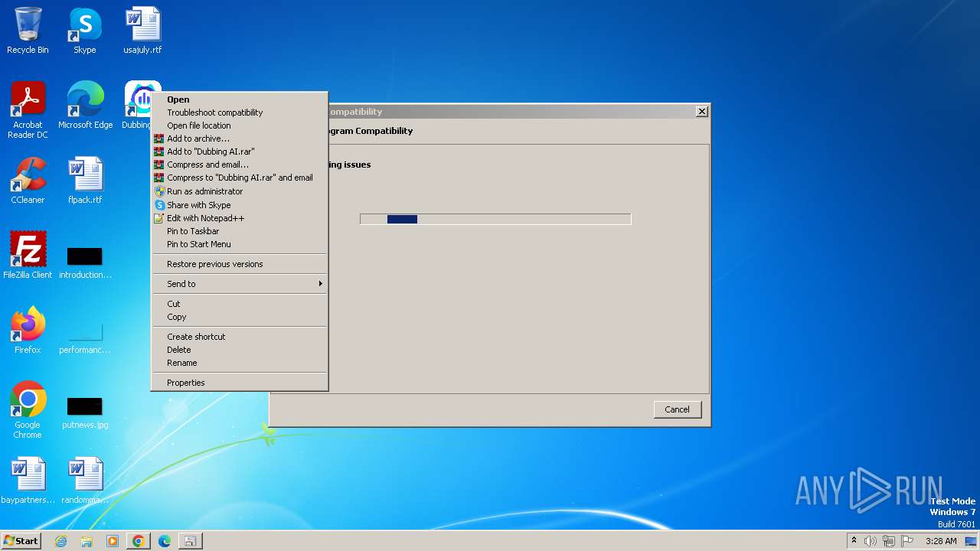Select the putnews.jpg image thumbnail
Viewport: 980px width, 551px height.
pos(84,412)
